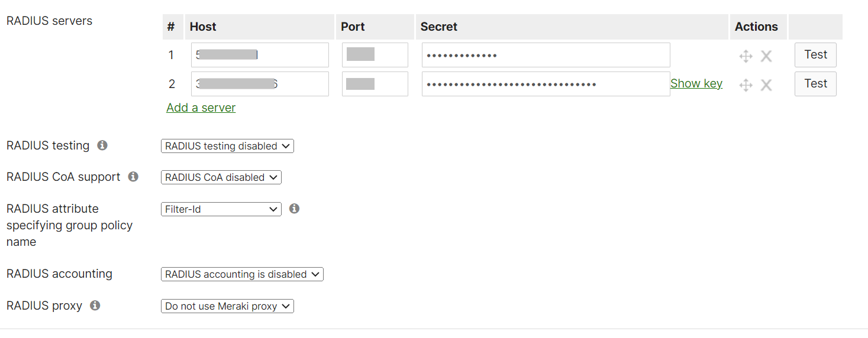Screen dimensions: 868x338
Task: Click the Secret field of server 2
Action: [545, 84]
